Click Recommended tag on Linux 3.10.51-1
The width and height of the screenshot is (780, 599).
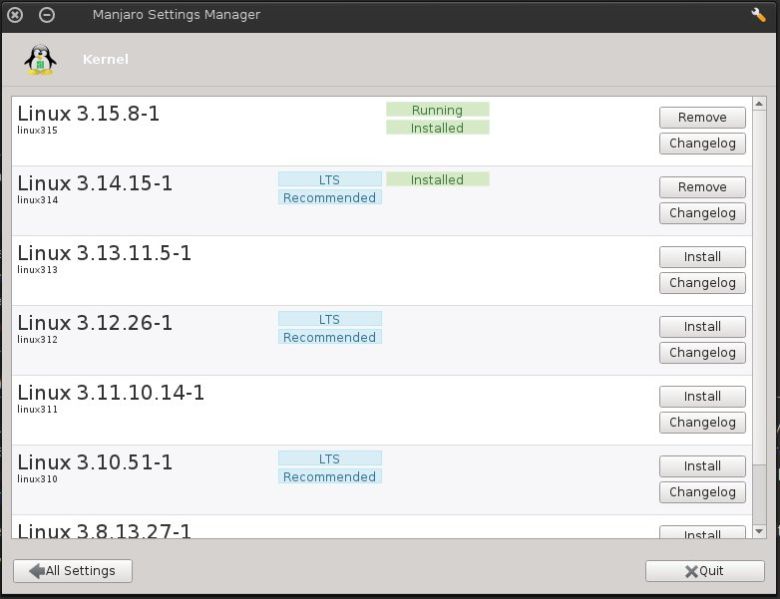pyautogui.click(x=330, y=477)
